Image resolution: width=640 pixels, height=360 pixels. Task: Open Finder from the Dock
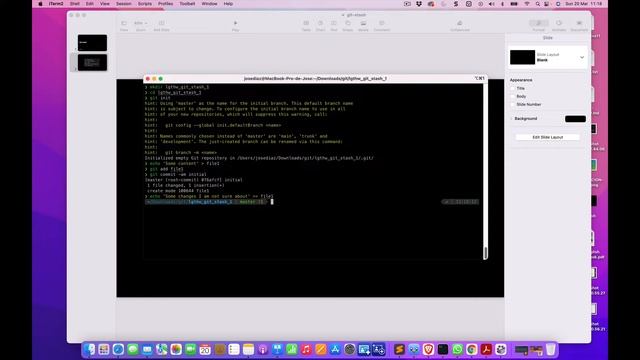point(89,349)
